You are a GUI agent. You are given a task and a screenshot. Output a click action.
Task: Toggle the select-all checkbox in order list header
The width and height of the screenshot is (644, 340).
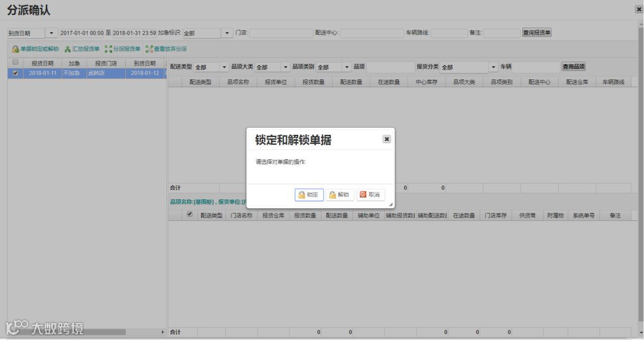pos(15,62)
